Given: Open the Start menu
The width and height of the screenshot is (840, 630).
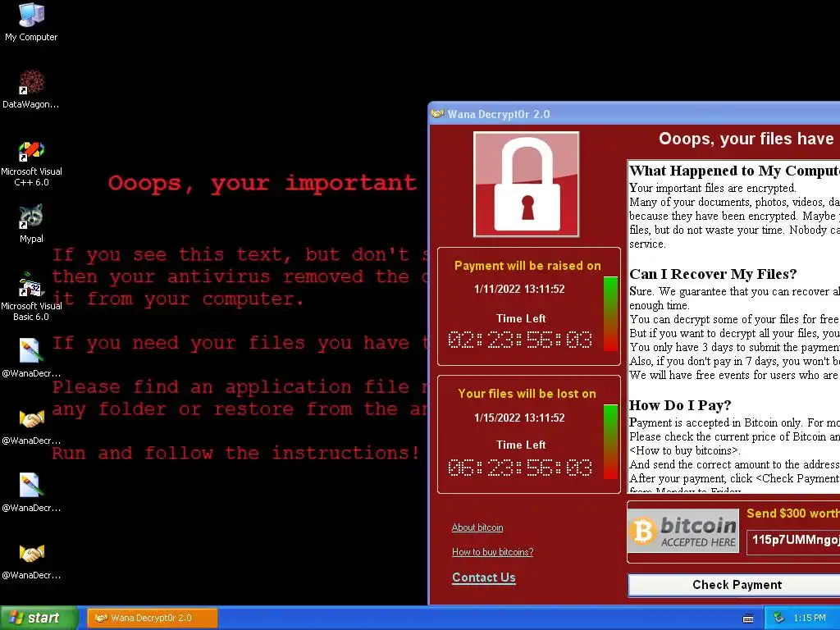Looking at the screenshot, I should click(39, 618).
